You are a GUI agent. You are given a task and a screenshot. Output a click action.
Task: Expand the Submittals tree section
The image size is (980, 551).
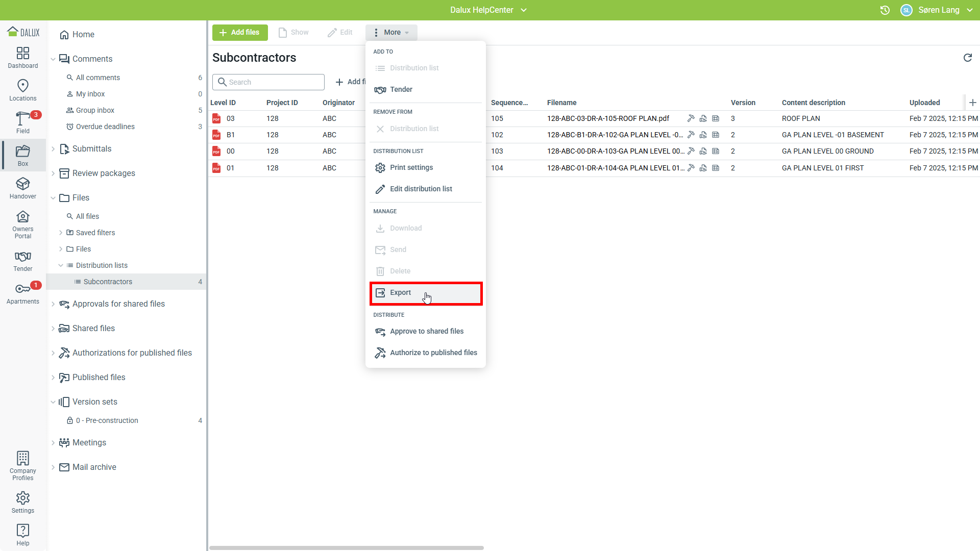[53, 149]
